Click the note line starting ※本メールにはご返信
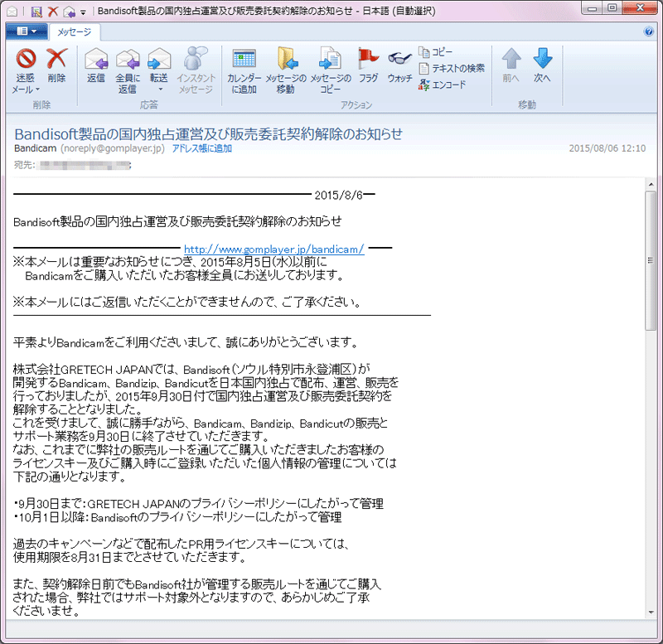The image size is (663, 644). point(187,302)
